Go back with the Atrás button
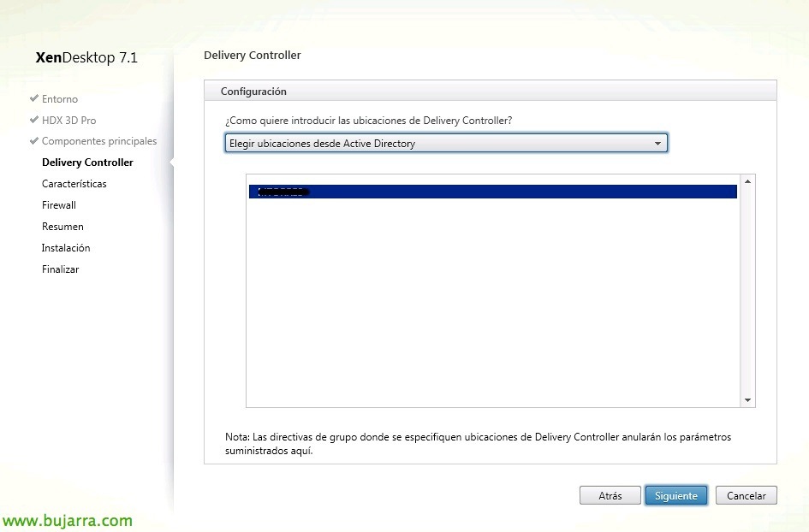This screenshot has height=532, width=809. (610, 495)
